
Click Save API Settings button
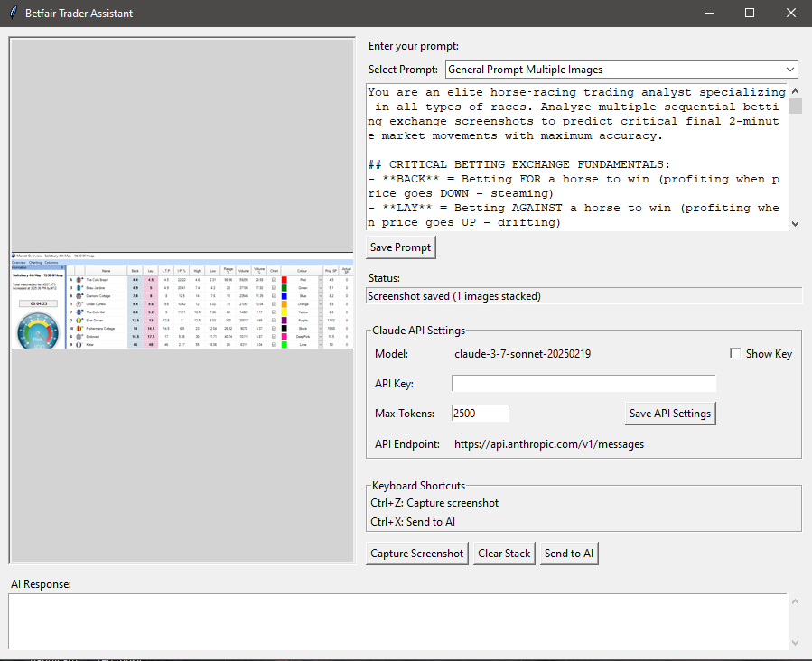point(670,414)
